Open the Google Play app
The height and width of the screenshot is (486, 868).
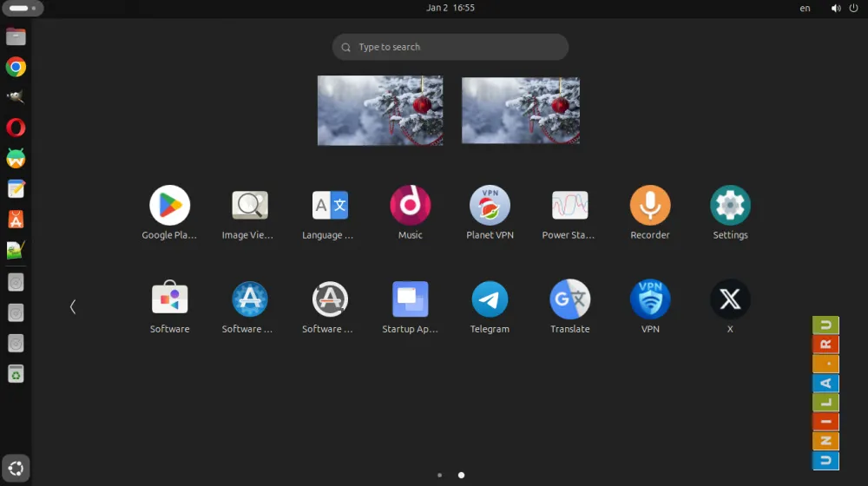169,207
